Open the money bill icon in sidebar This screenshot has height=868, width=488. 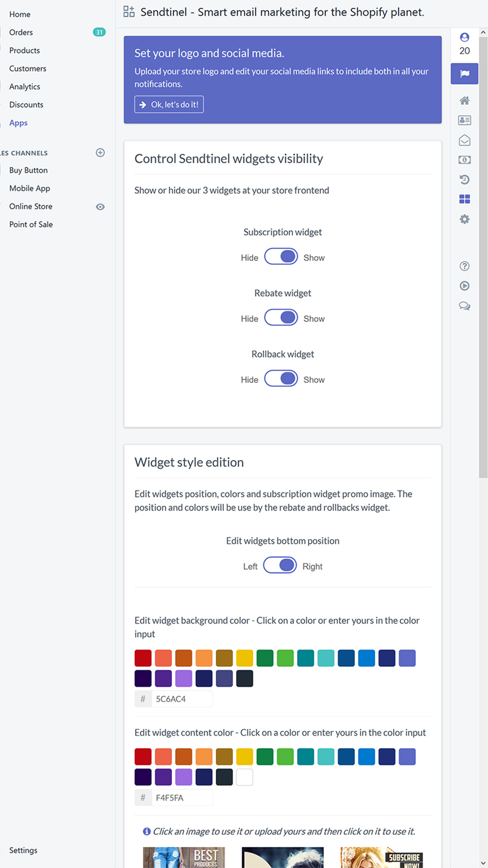[x=465, y=160]
